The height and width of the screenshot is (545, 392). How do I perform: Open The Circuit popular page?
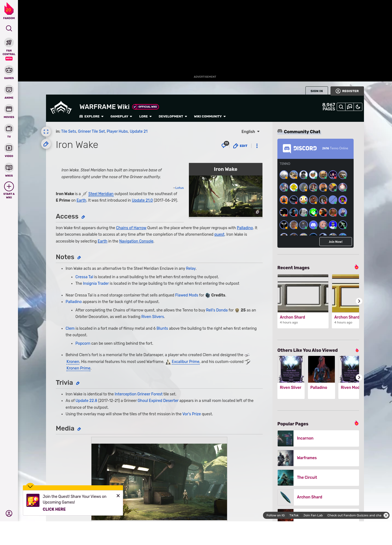pos(318,478)
